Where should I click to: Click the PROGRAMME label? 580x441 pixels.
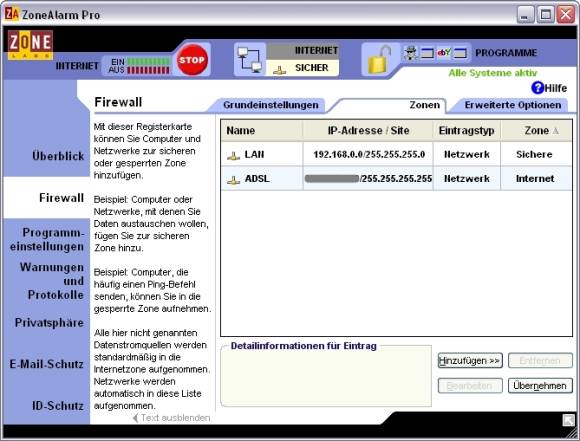tap(506, 53)
